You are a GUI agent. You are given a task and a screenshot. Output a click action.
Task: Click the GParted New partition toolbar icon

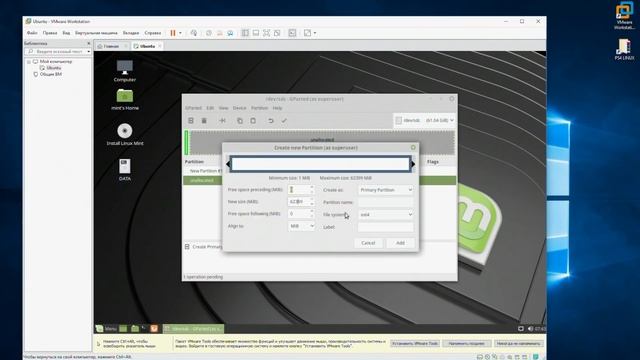coord(191,120)
